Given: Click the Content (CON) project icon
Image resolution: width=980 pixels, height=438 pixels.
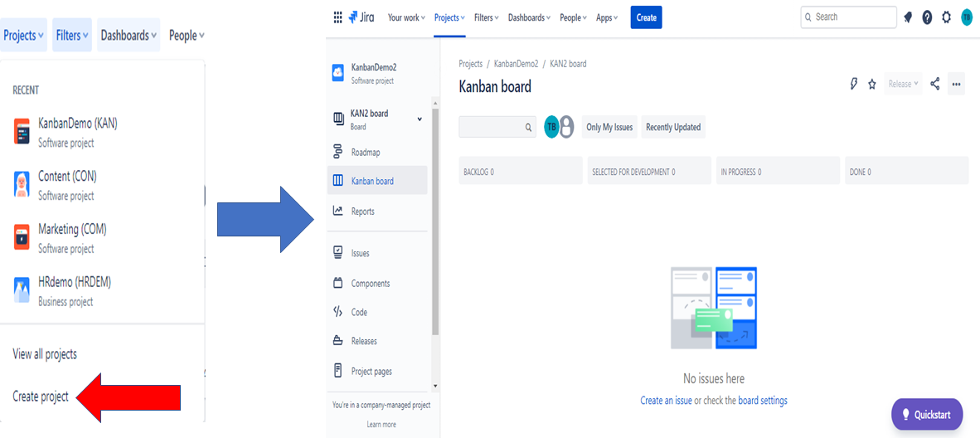Looking at the screenshot, I should pos(22,185).
